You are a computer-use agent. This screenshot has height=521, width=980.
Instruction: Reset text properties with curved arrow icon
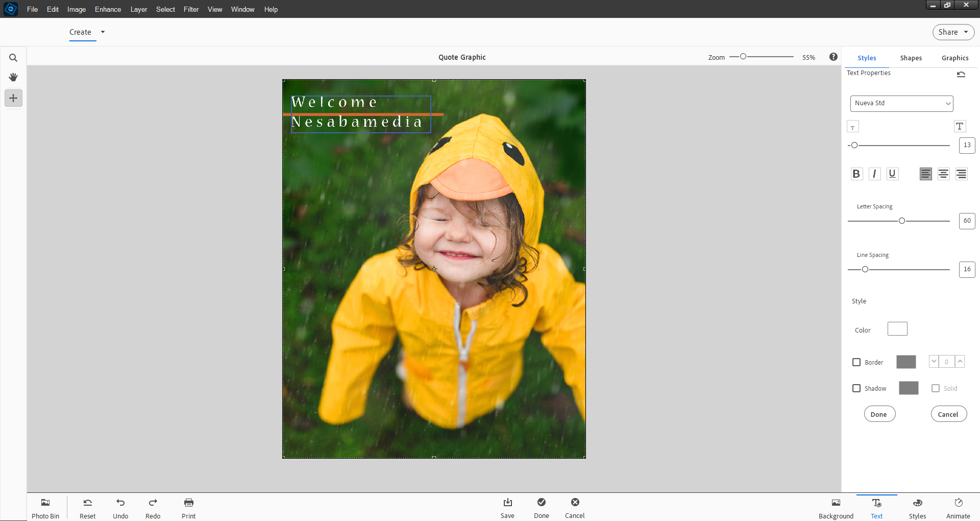[x=961, y=74]
